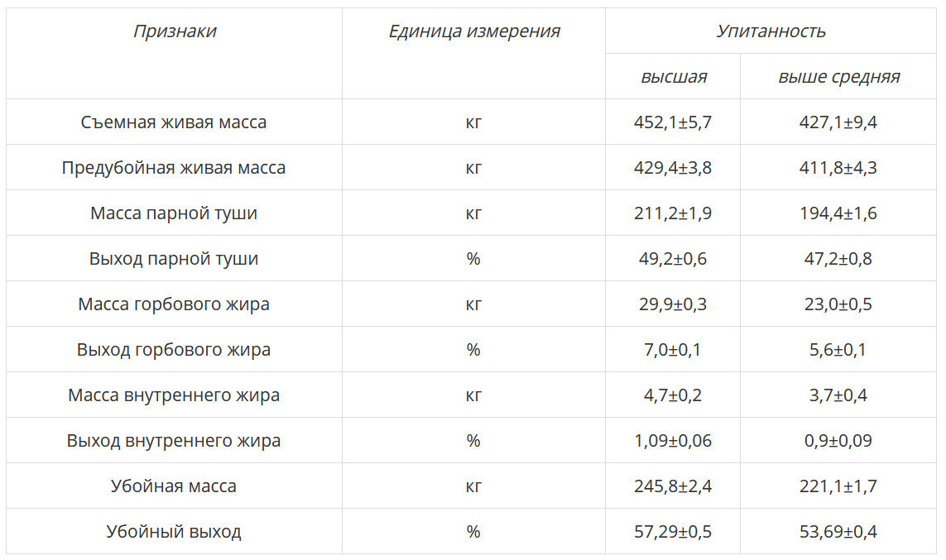Click the % unit in 'Убойный выход' row

click(473, 531)
